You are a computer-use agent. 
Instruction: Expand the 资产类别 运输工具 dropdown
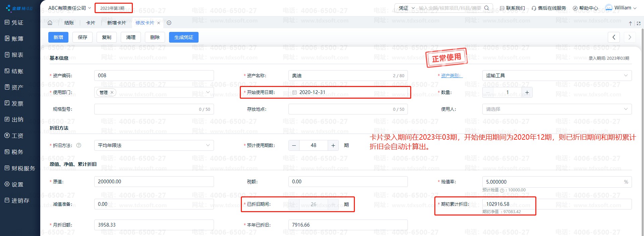coord(626,76)
